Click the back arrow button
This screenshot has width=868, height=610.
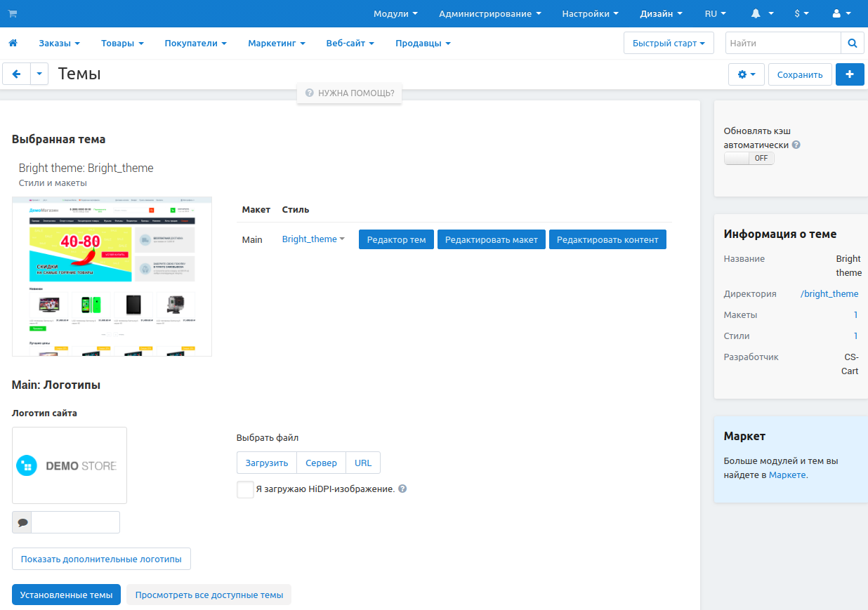[x=17, y=74]
